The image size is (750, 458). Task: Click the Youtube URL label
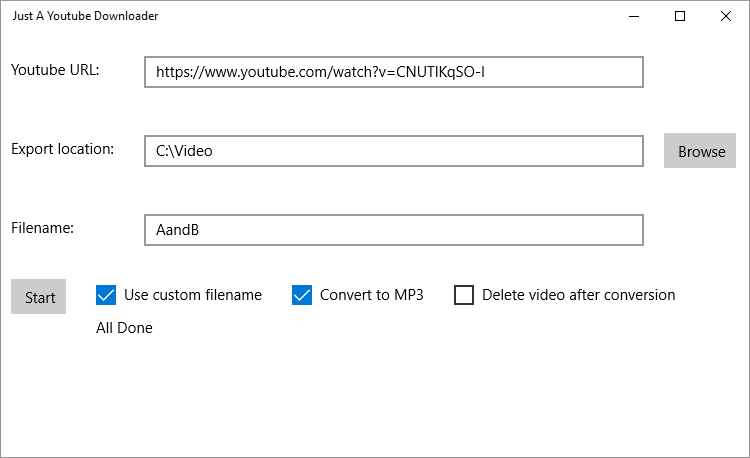[x=55, y=70]
